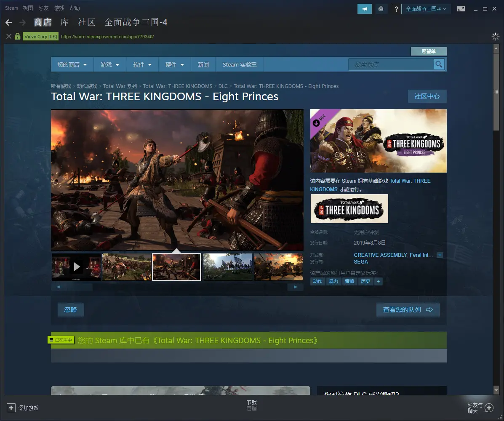Switch to 库 main tab
Screen dimensions: 504x421
(64, 22)
